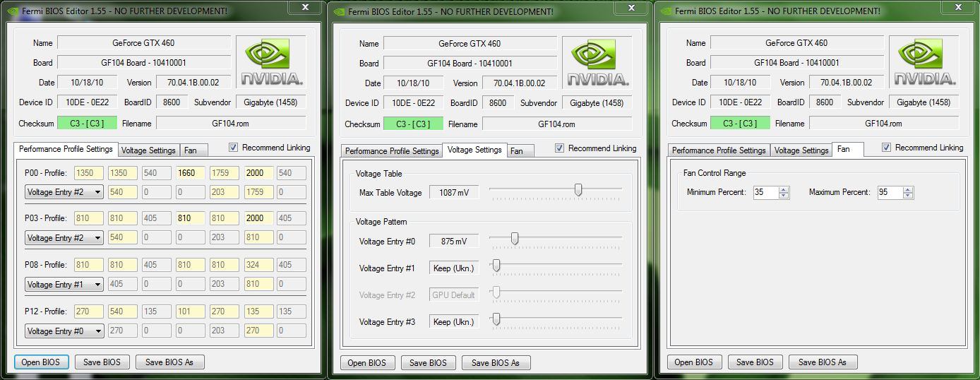
Task: Click the green Checksum field in left window
Action: click(87, 124)
